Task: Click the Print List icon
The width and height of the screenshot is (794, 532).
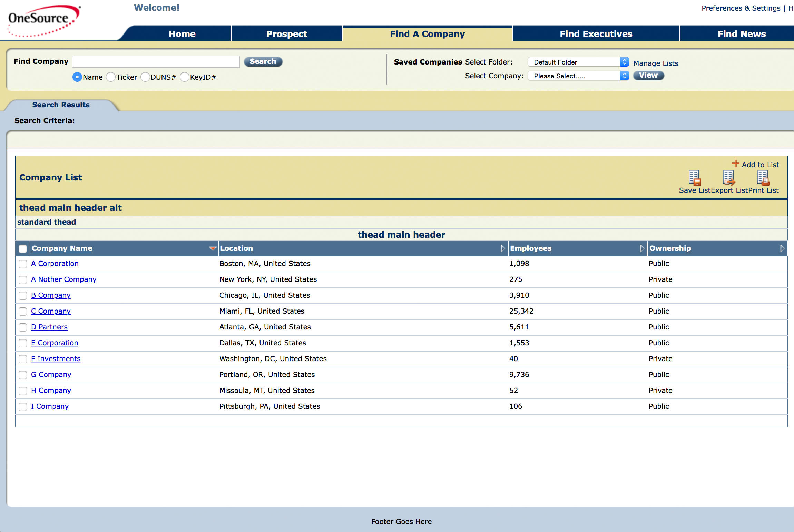Action: click(763, 178)
